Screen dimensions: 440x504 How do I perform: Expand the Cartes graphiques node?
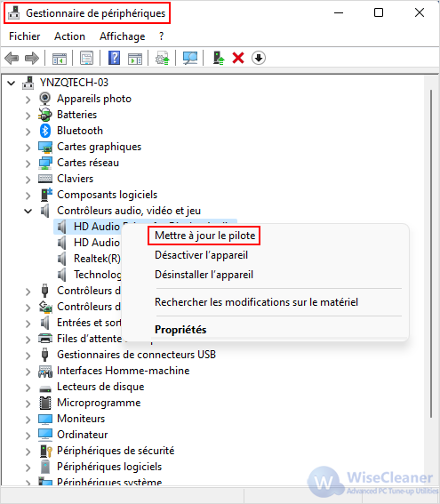[28, 148]
